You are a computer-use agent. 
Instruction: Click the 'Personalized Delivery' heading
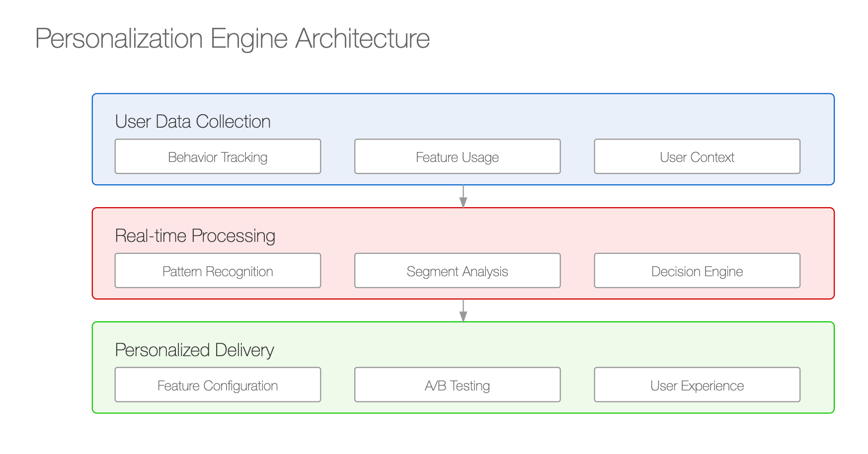click(194, 350)
